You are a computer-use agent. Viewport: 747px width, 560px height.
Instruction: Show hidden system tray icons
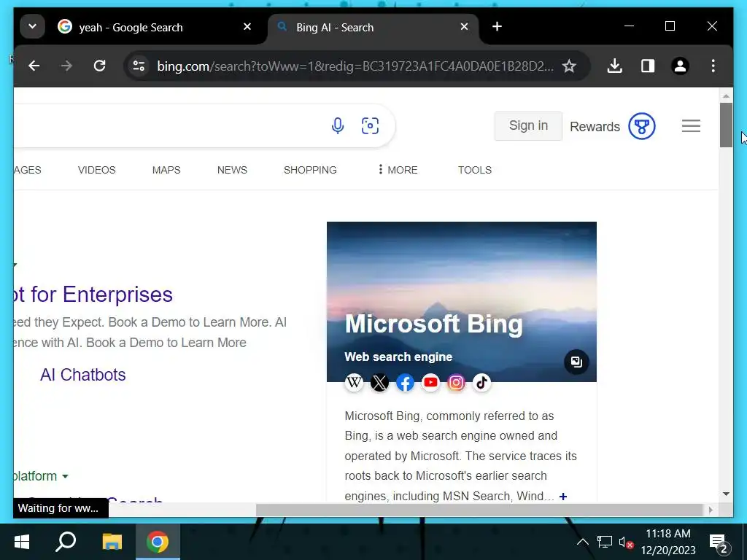(582, 542)
